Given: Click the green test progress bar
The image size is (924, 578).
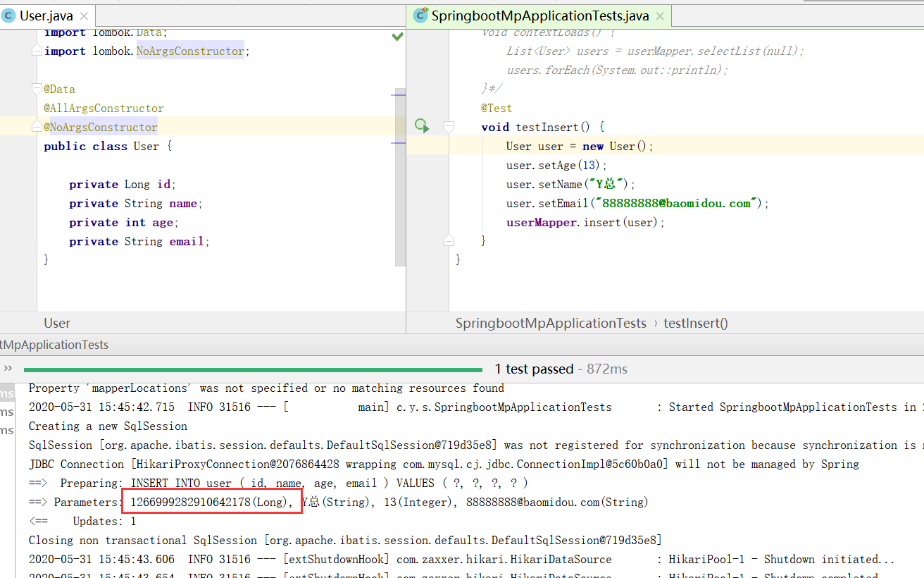Looking at the screenshot, I should pyautogui.click(x=253, y=369).
